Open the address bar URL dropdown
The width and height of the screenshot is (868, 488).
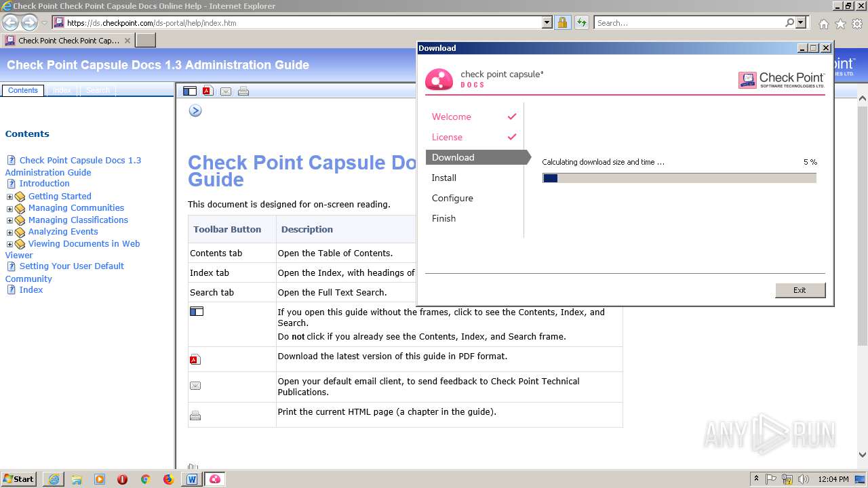547,22
